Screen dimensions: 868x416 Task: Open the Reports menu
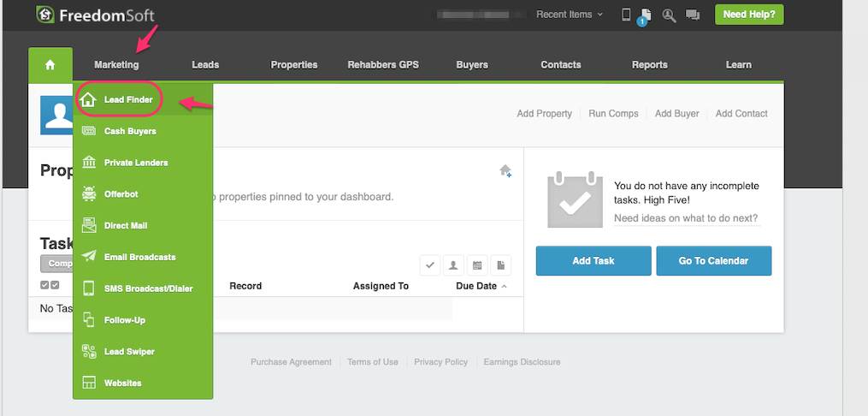(x=650, y=65)
